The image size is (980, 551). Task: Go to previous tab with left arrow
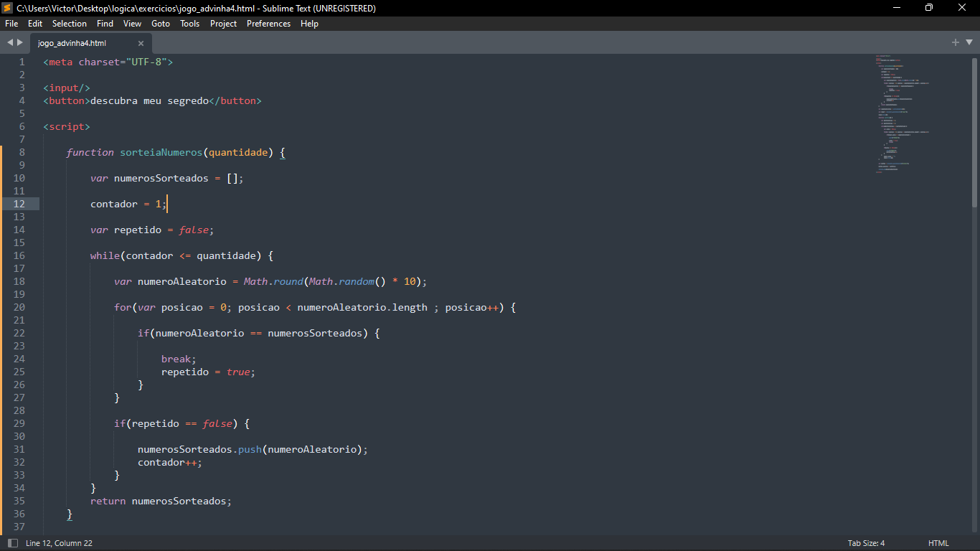(10, 42)
